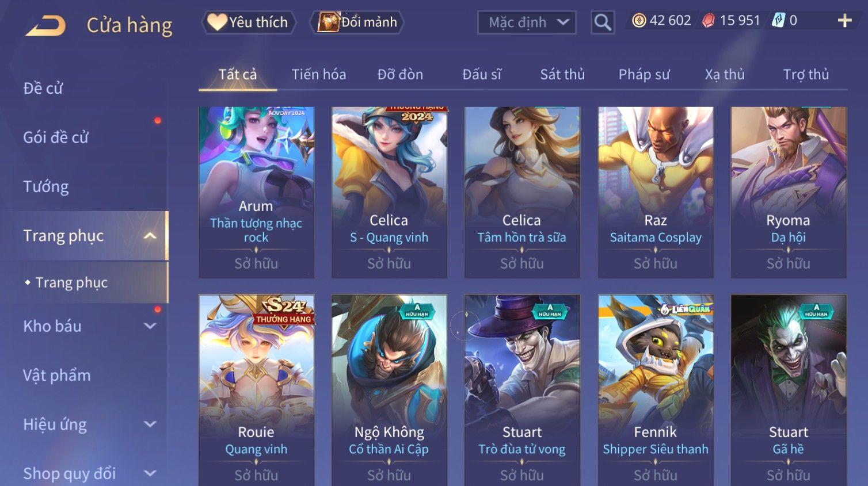
Task: Click the golden back arrow icon
Action: pos(45,26)
